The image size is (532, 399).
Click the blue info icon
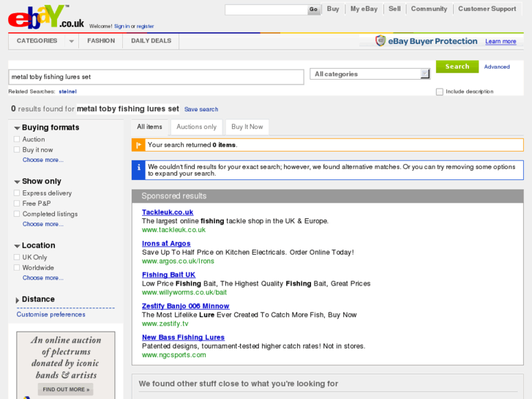pyautogui.click(x=138, y=170)
